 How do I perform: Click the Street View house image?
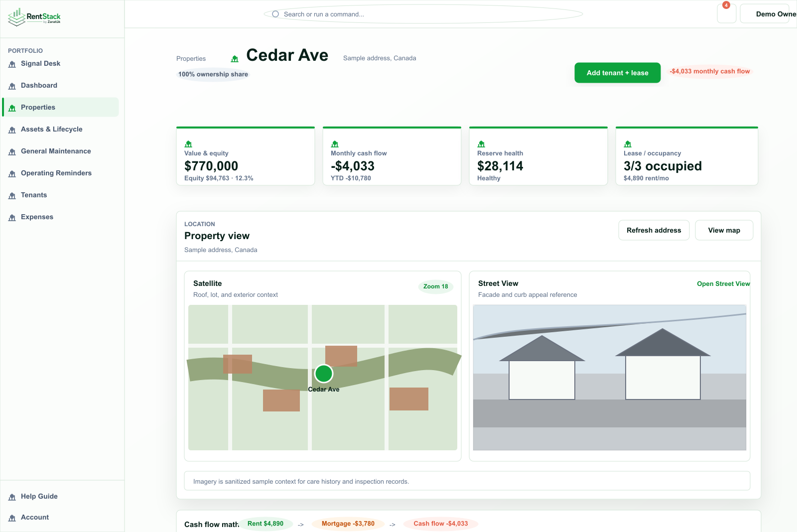610,378
